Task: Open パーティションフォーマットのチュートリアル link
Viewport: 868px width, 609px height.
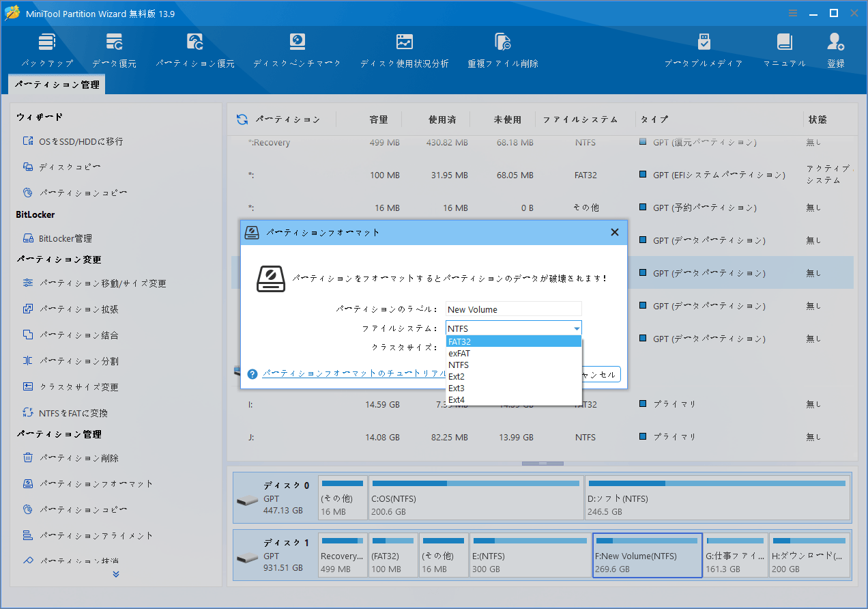Action: [x=355, y=374]
